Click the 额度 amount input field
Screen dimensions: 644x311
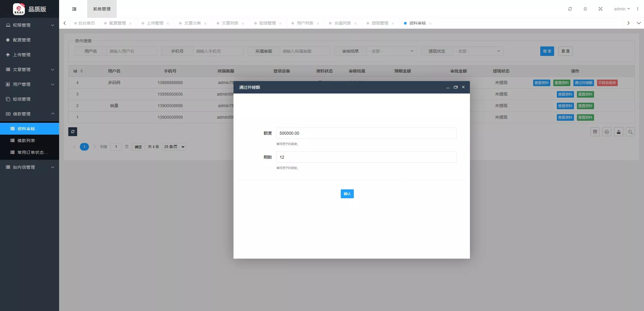(x=366, y=133)
